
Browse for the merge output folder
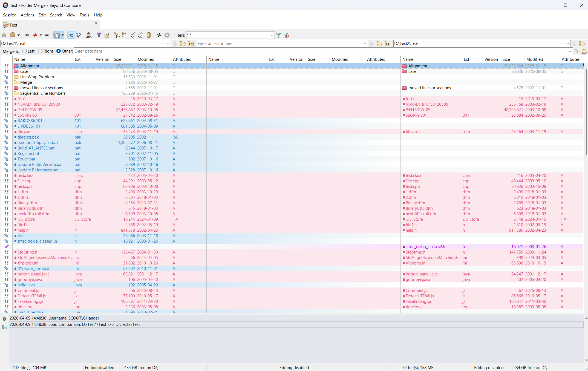584,51
